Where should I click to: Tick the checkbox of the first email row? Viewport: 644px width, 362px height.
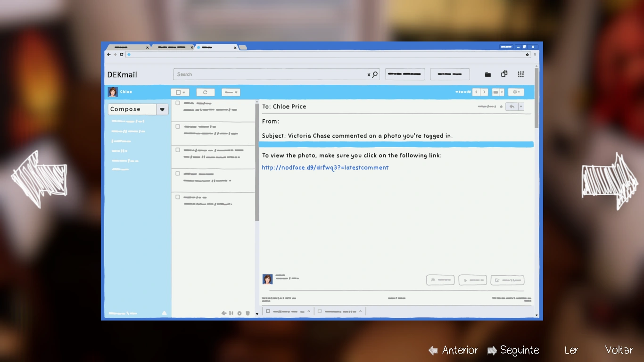pos(178,103)
